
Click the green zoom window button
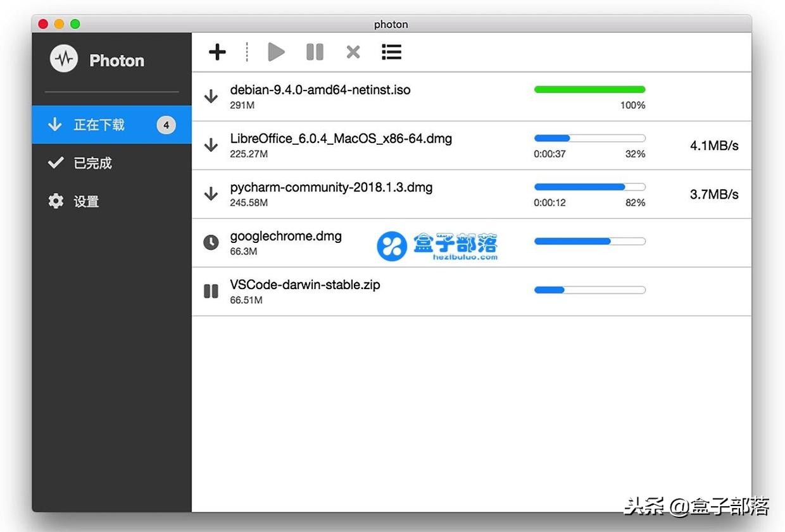(x=75, y=24)
